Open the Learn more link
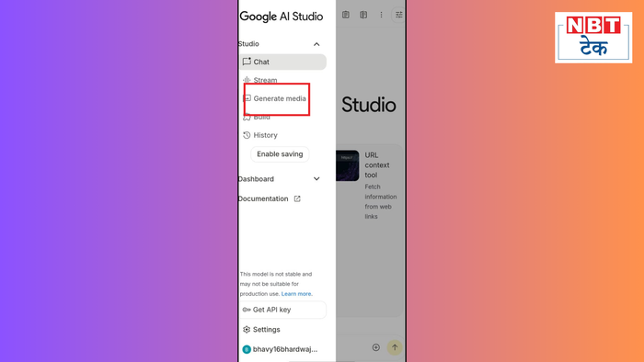 pos(296,294)
